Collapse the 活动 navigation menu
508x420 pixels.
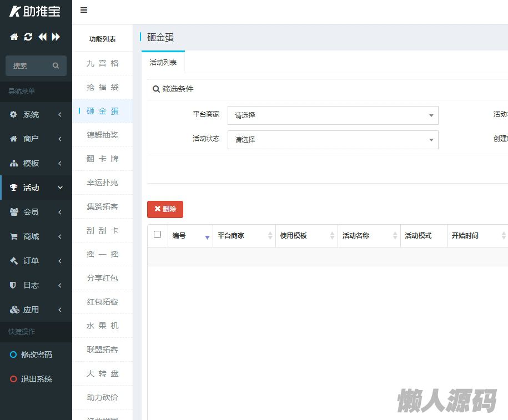pos(36,188)
